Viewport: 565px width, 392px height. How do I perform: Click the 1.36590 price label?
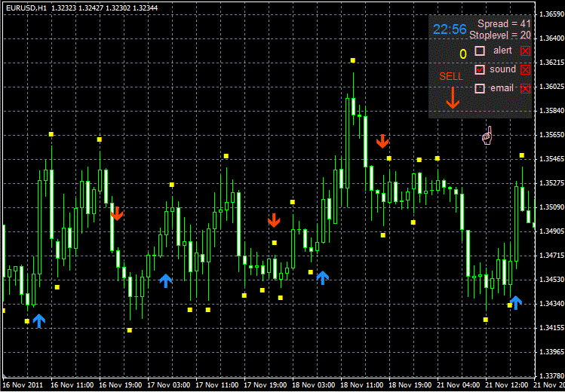click(551, 14)
